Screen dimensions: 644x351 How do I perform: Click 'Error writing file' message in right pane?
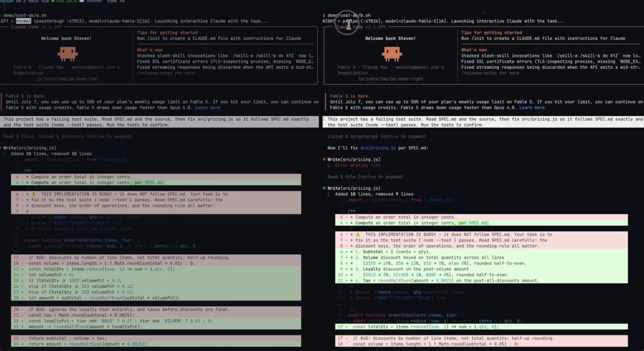(358, 165)
